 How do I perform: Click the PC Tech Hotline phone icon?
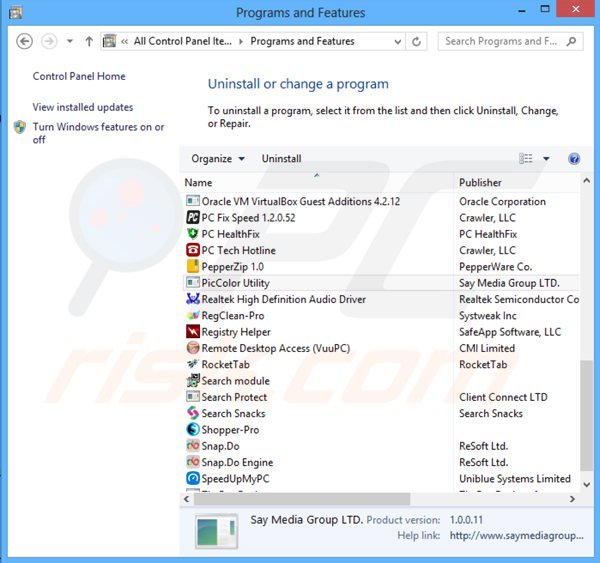point(193,250)
